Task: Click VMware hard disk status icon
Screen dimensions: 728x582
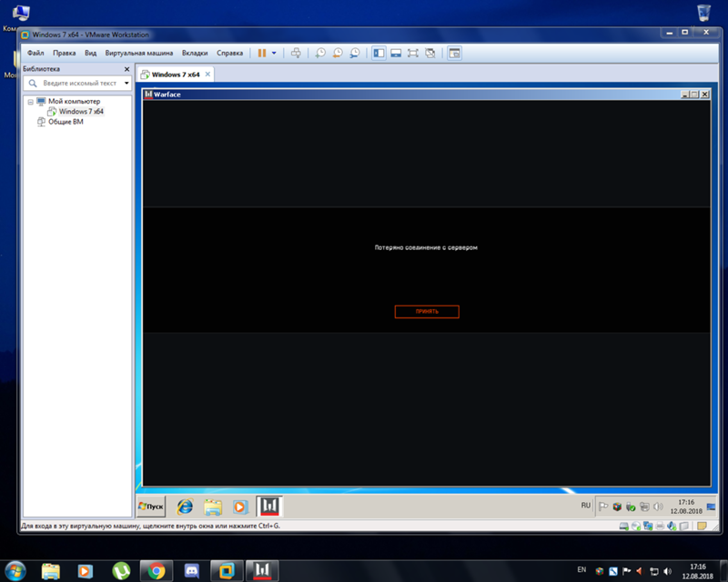Action: (624, 526)
